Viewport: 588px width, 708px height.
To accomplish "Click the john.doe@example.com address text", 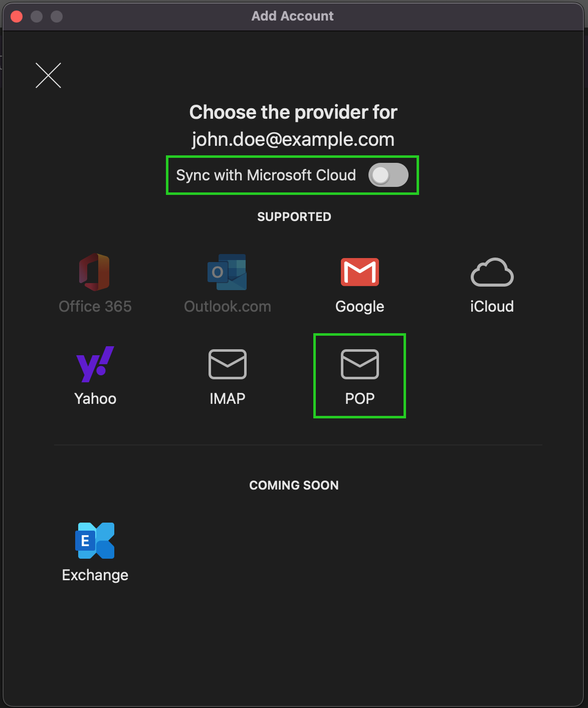I will tap(293, 139).
